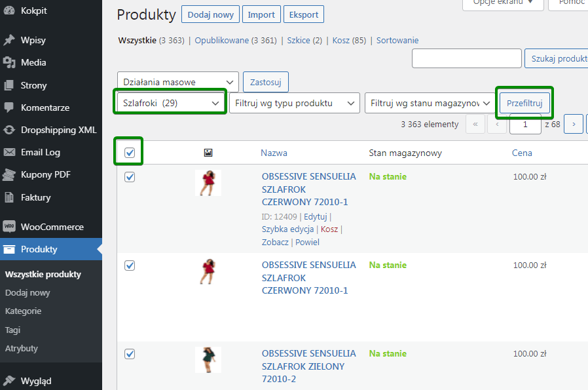
Task: Click the Szukaj produktów button
Action: pyautogui.click(x=557, y=58)
